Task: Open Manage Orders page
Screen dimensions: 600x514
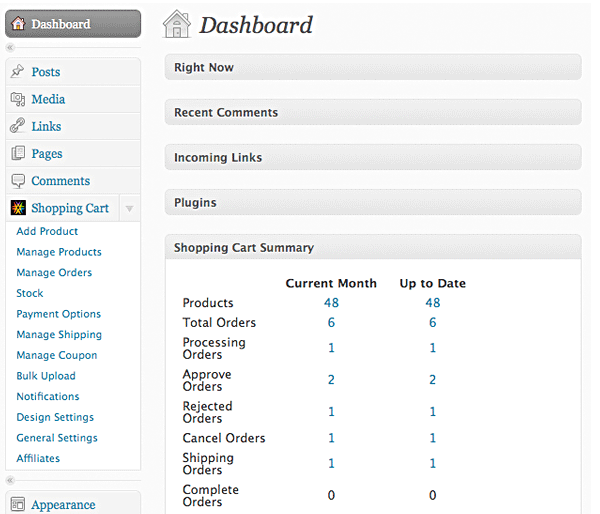Action: [54, 273]
